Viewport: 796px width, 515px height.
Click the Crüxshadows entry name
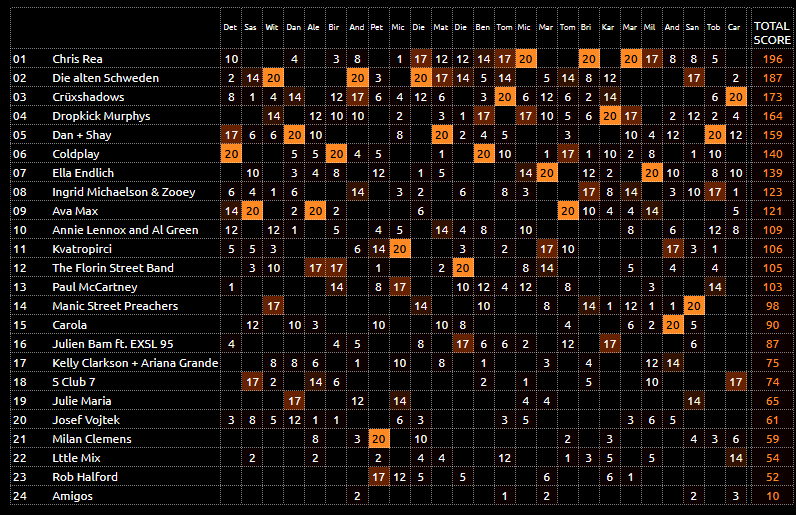88,97
